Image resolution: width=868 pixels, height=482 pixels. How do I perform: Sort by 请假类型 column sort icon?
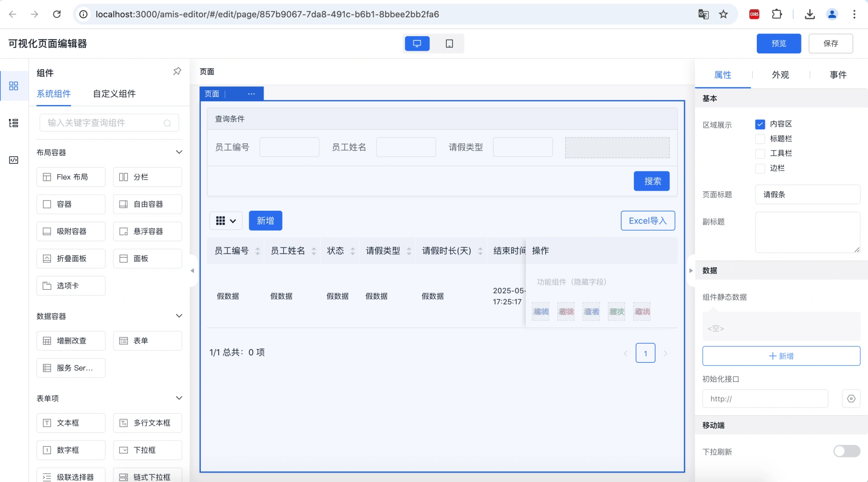coord(409,251)
